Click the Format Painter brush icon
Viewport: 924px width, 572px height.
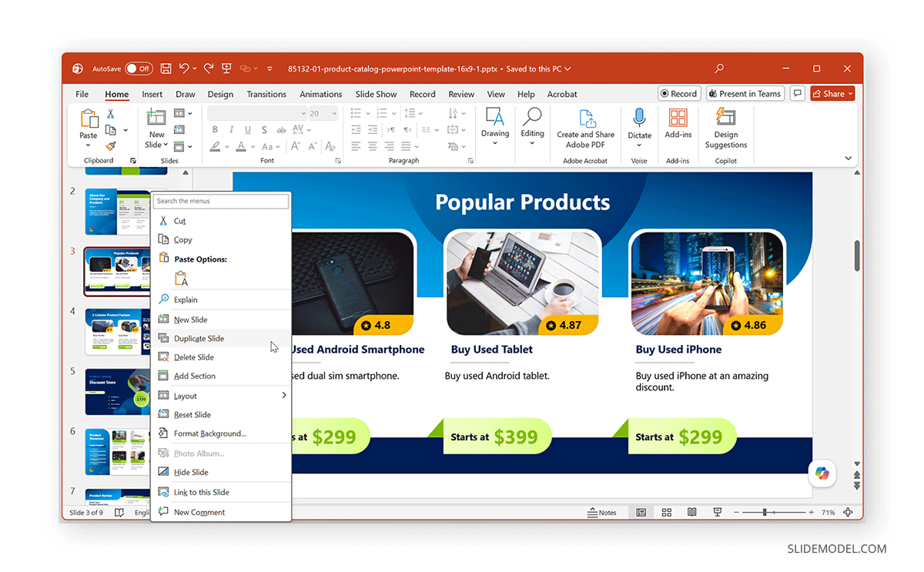111,146
